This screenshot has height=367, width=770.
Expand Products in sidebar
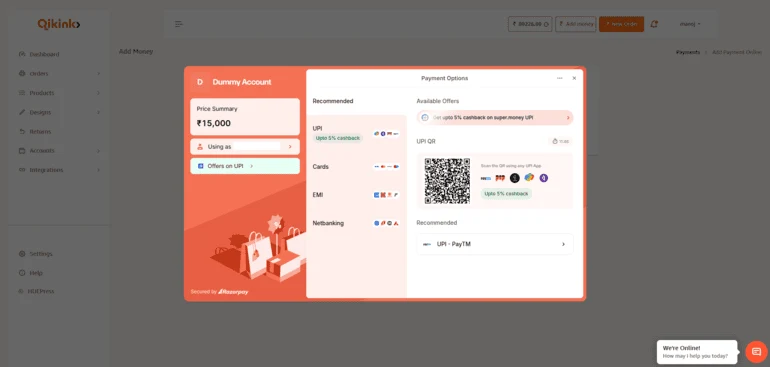[59, 93]
